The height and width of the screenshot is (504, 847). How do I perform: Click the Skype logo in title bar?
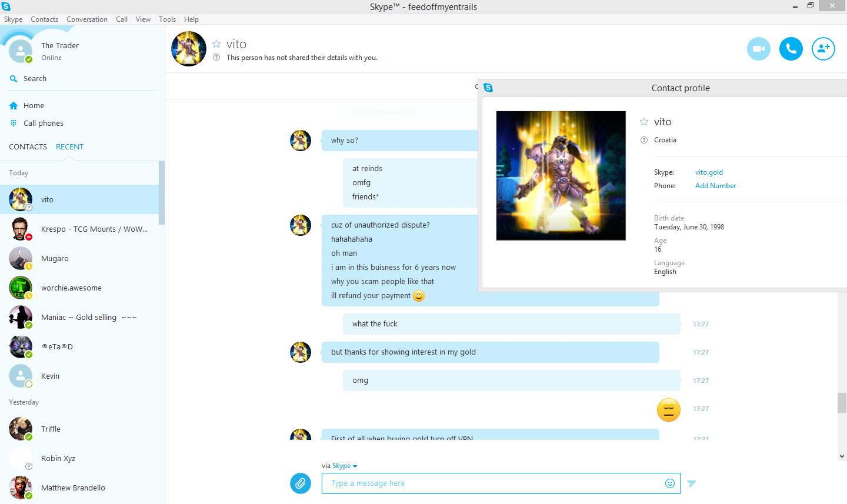click(6, 6)
